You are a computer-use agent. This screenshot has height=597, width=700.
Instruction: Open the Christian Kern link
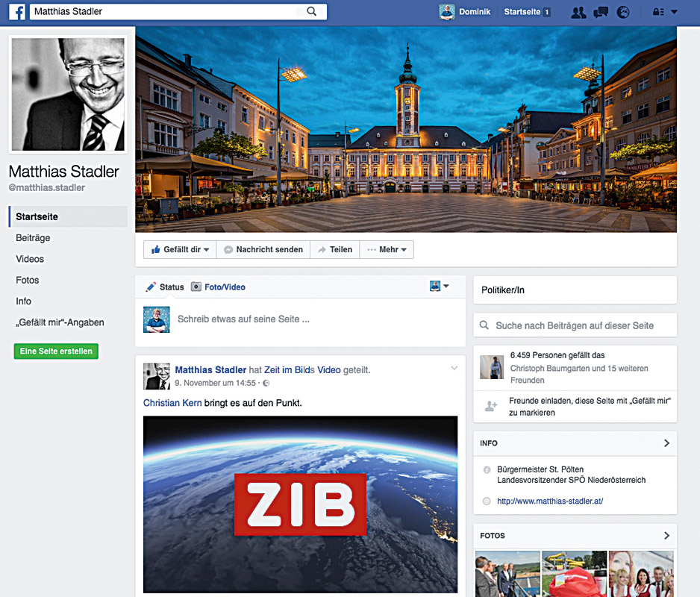tap(172, 403)
